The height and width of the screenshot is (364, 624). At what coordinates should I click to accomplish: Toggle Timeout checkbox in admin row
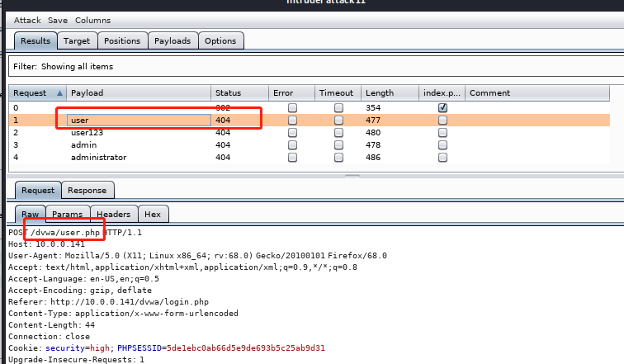(x=338, y=144)
